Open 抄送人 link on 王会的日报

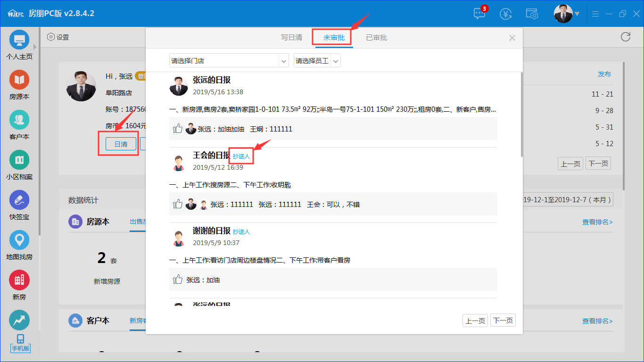241,156
